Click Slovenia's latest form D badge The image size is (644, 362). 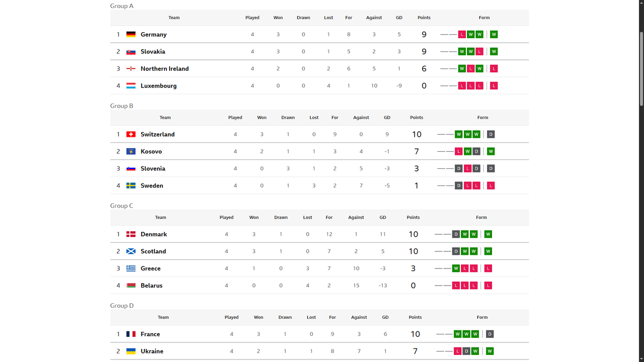(491, 168)
